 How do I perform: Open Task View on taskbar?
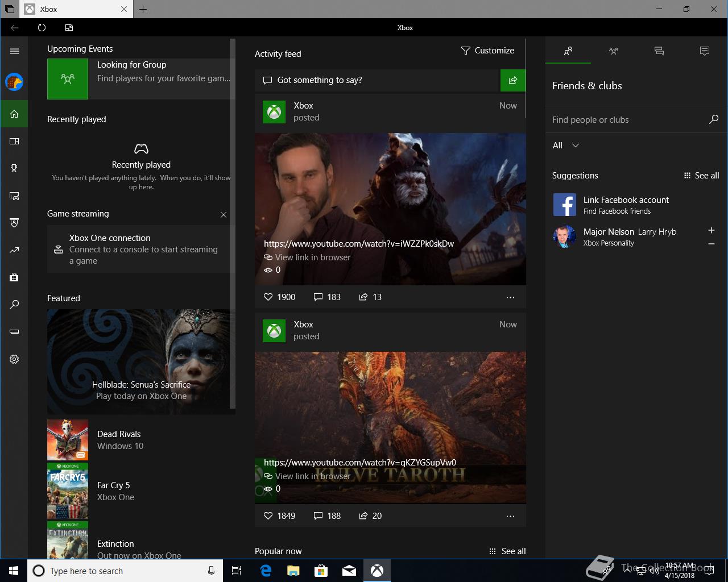(237, 571)
